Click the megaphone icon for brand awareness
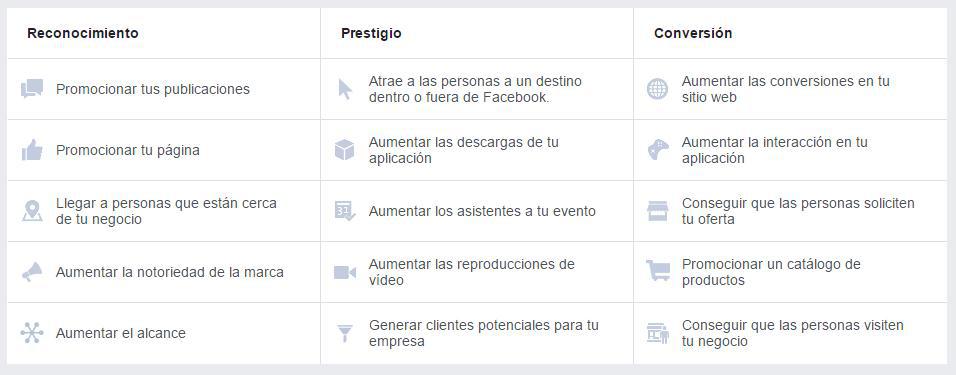This screenshot has height=375, width=956. click(x=32, y=272)
